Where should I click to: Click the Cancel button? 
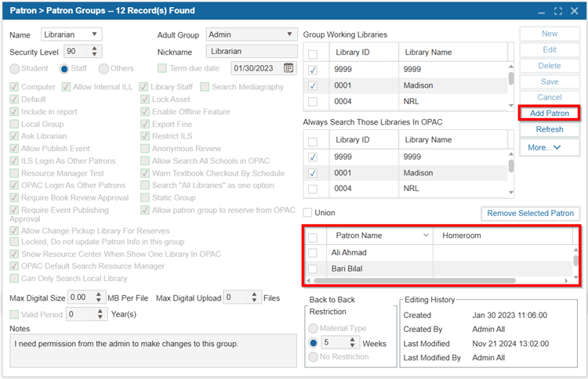tap(550, 97)
